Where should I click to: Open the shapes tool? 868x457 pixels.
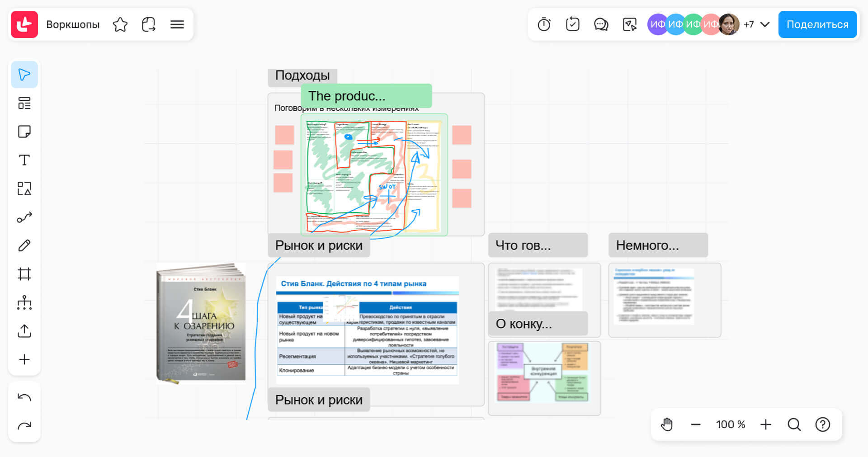[x=24, y=188]
